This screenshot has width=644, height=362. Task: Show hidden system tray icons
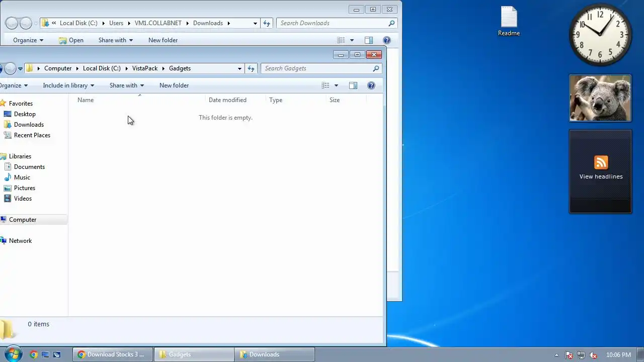coord(556,355)
